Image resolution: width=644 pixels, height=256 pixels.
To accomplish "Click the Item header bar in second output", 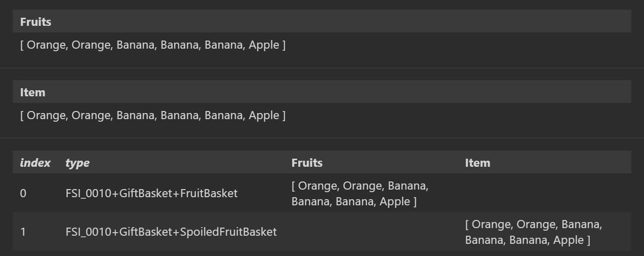I will click(x=321, y=92).
